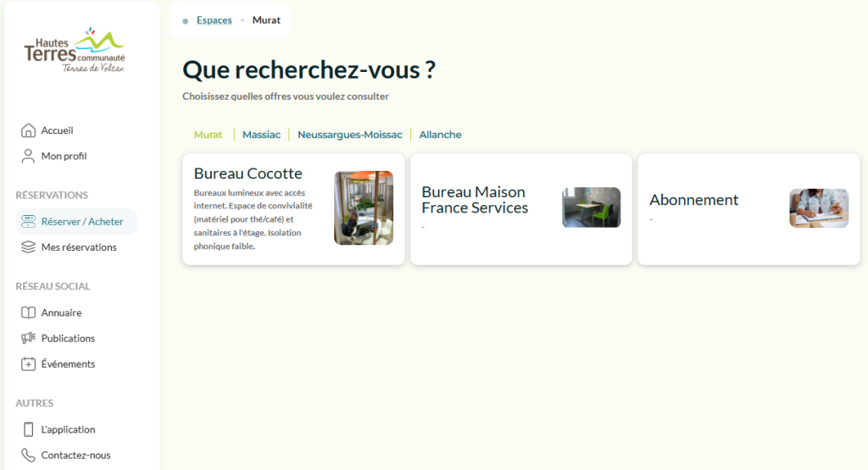Click the Publications megaphone icon

(28, 338)
